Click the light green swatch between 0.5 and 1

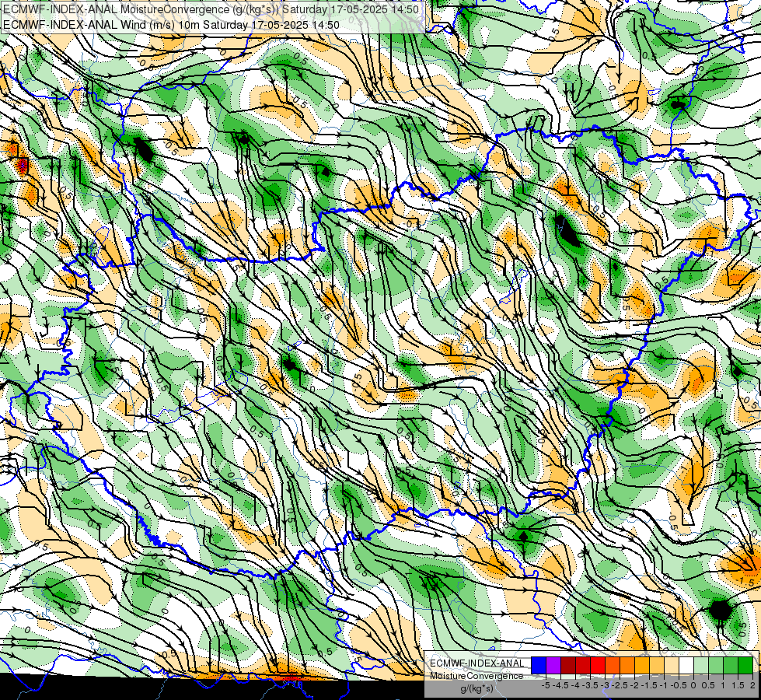[716, 666]
